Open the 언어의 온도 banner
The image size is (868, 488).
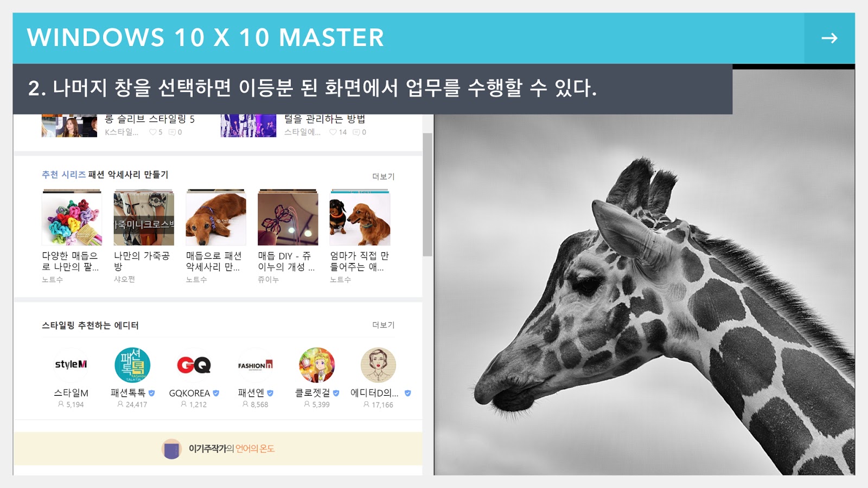coord(218,448)
